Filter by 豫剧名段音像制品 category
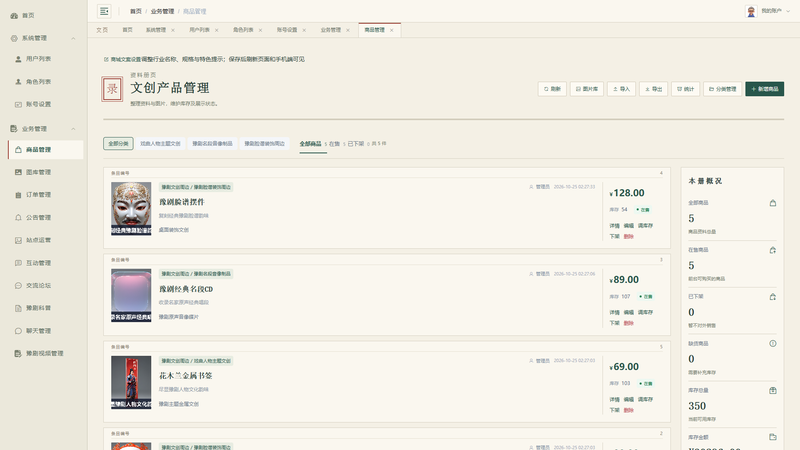Image resolution: width=800 pixels, height=450 pixels. (212, 143)
